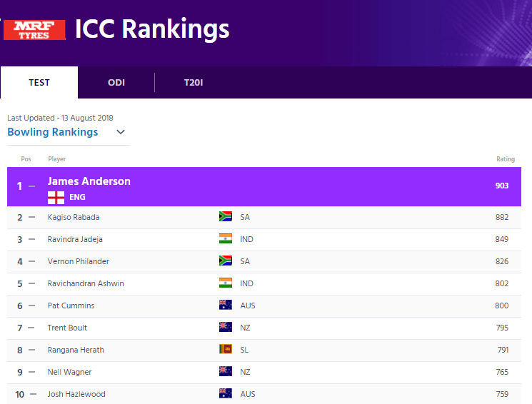The image size is (532, 404).
Task: Open James Anderson's player profile
Action: (89, 181)
